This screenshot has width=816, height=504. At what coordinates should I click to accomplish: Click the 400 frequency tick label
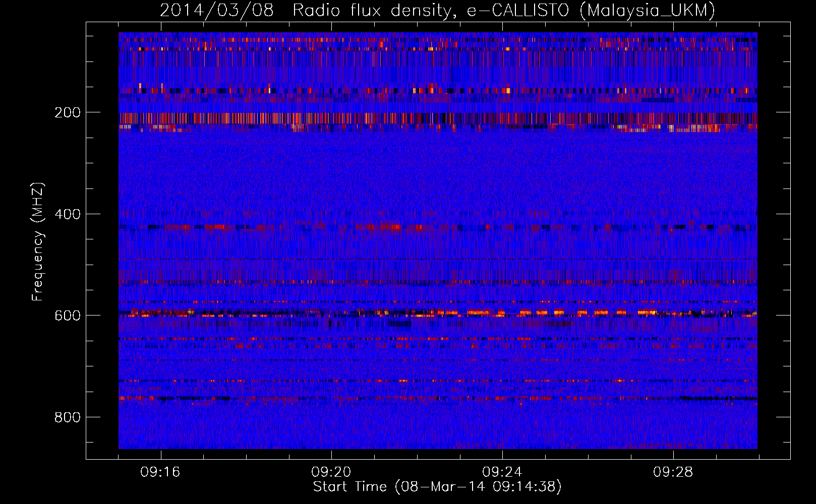67,214
